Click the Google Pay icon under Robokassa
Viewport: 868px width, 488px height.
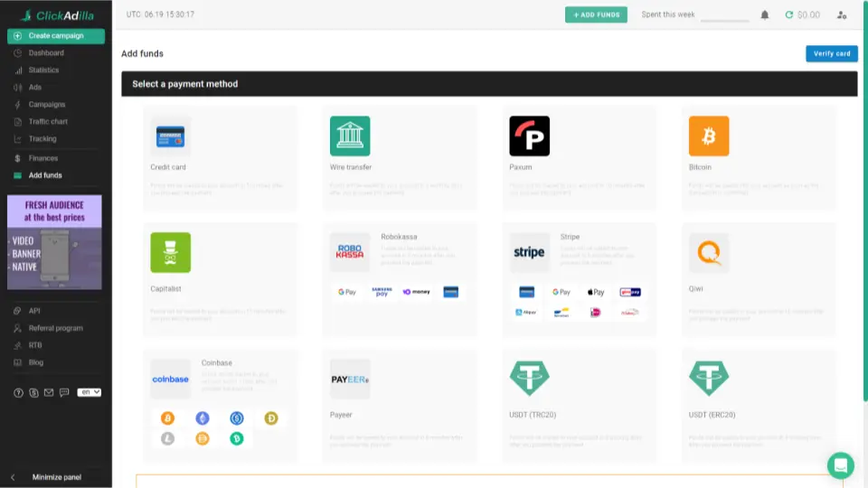[347, 292]
